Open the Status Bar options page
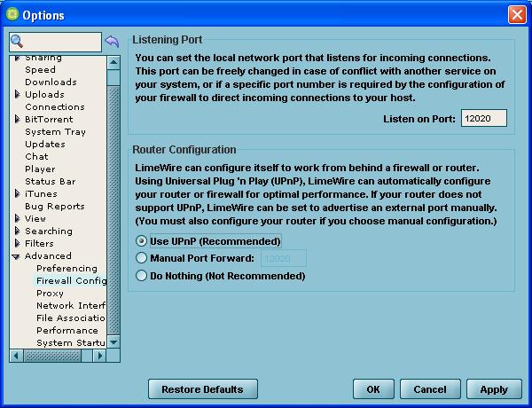The width and height of the screenshot is (532, 408). click(x=51, y=181)
